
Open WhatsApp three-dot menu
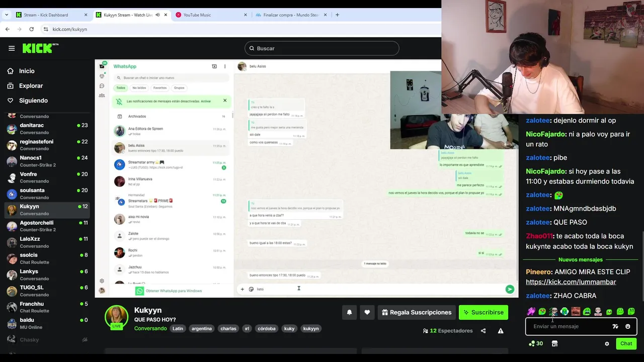coord(225,66)
